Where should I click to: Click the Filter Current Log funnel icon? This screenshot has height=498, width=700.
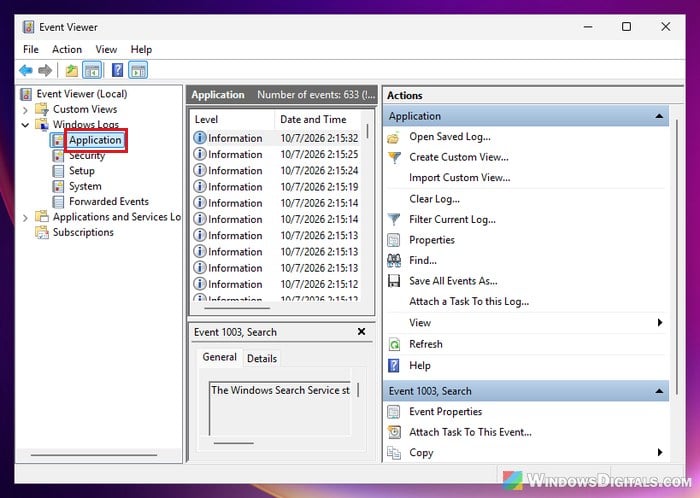point(394,220)
